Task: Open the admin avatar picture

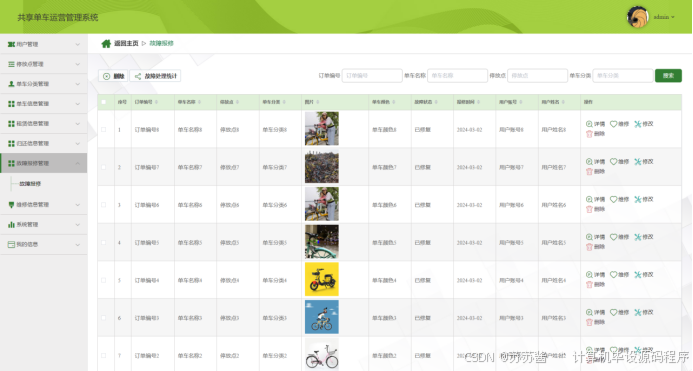Action: tap(637, 17)
